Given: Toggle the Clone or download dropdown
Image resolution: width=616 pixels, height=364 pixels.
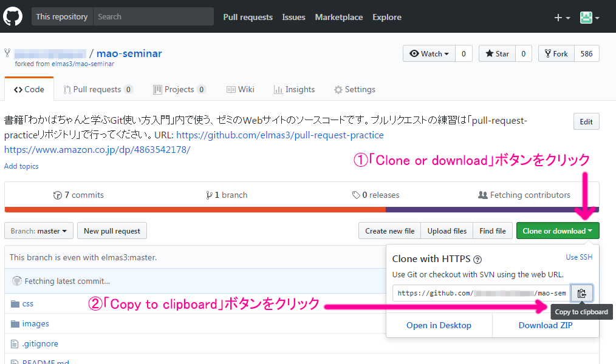Looking at the screenshot, I should pyautogui.click(x=558, y=231).
